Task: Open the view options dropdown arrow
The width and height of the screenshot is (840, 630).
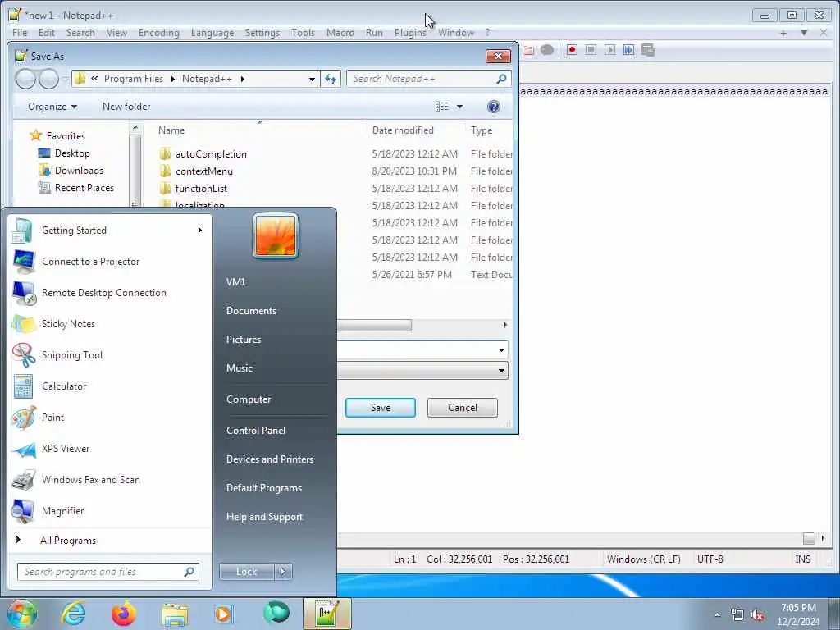Action: click(x=459, y=107)
